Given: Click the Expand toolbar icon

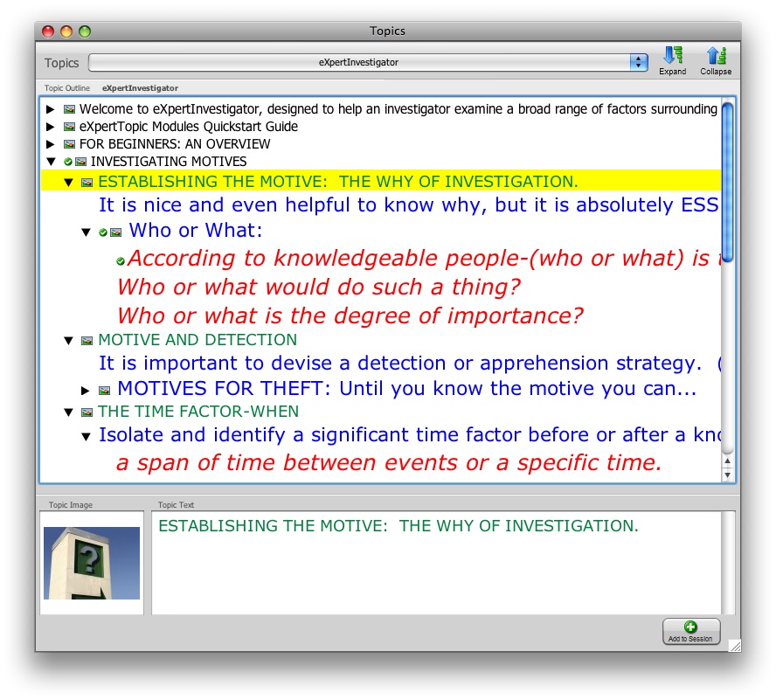Looking at the screenshot, I should click(672, 60).
